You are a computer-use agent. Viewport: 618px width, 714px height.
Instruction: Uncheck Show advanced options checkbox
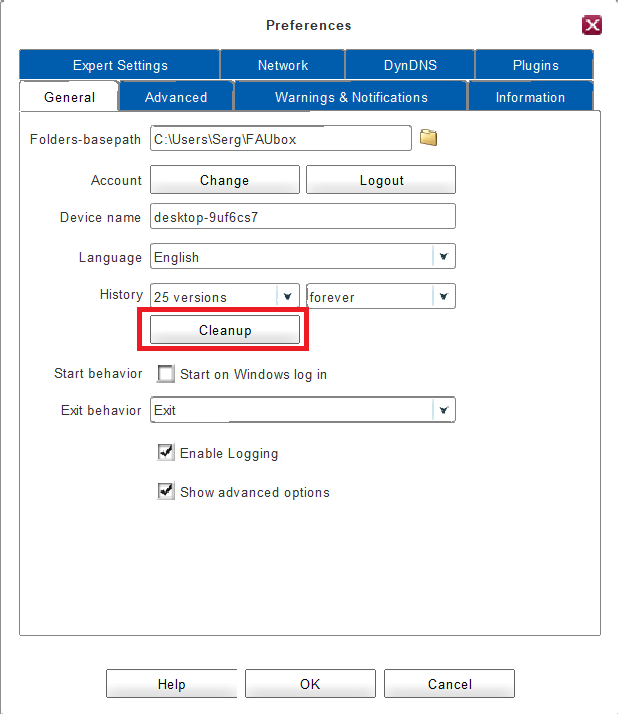(166, 491)
